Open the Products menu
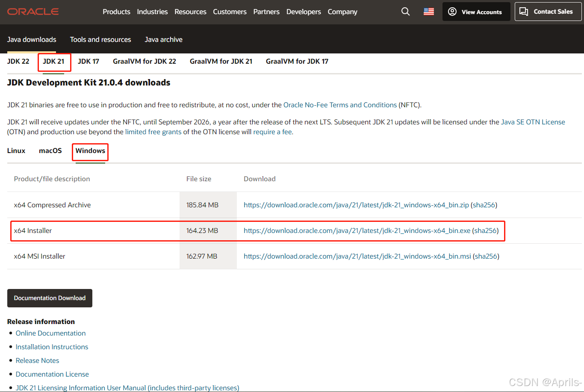Screen dimensions: 584x392 pyautogui.click(x=116, y=12)
